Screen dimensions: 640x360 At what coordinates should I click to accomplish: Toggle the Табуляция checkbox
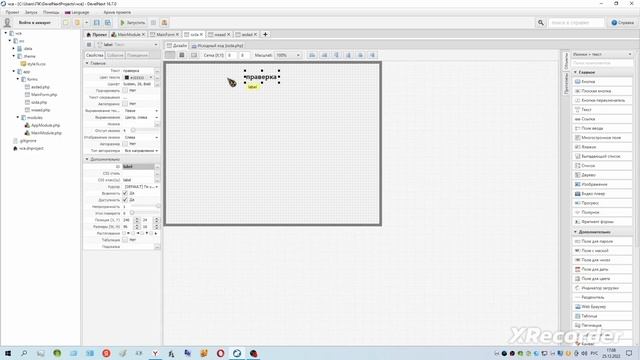125,240
